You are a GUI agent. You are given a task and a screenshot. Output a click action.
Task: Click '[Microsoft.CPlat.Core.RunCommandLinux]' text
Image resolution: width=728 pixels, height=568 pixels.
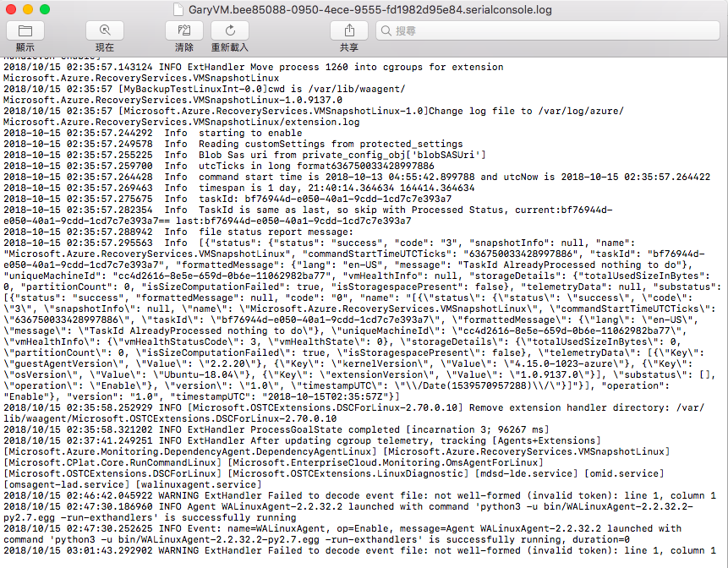pos(112,462)
